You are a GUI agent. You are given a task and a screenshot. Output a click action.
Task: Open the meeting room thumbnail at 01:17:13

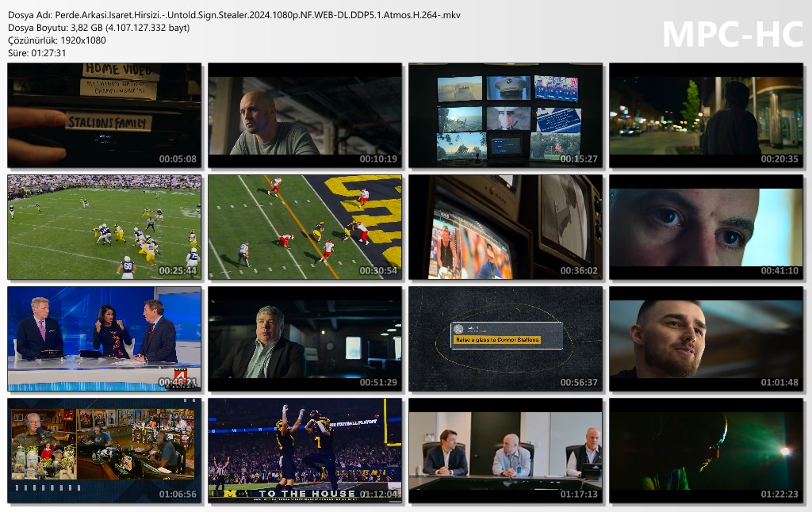point(505,451)
